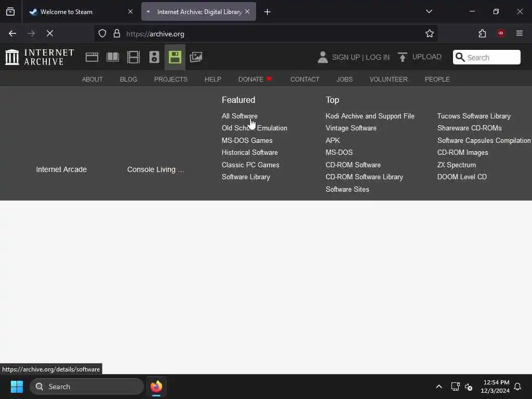
Task: Open the CONTACT menu item
Action: [x=304, y=79]
